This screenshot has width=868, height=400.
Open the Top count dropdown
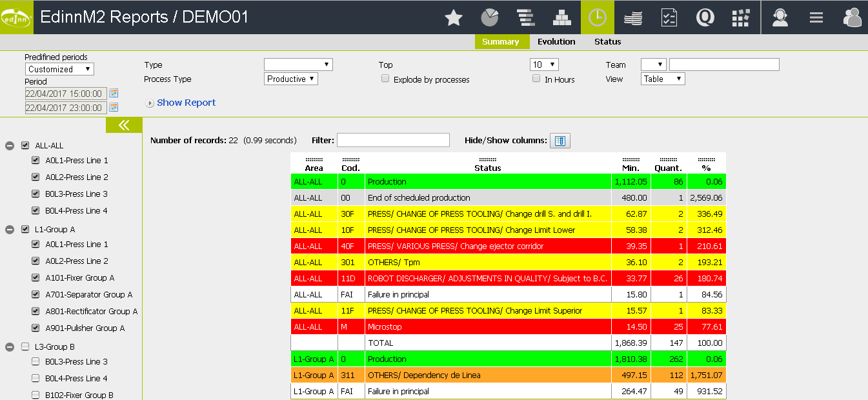pyautogui.click(x=544, y=65)
